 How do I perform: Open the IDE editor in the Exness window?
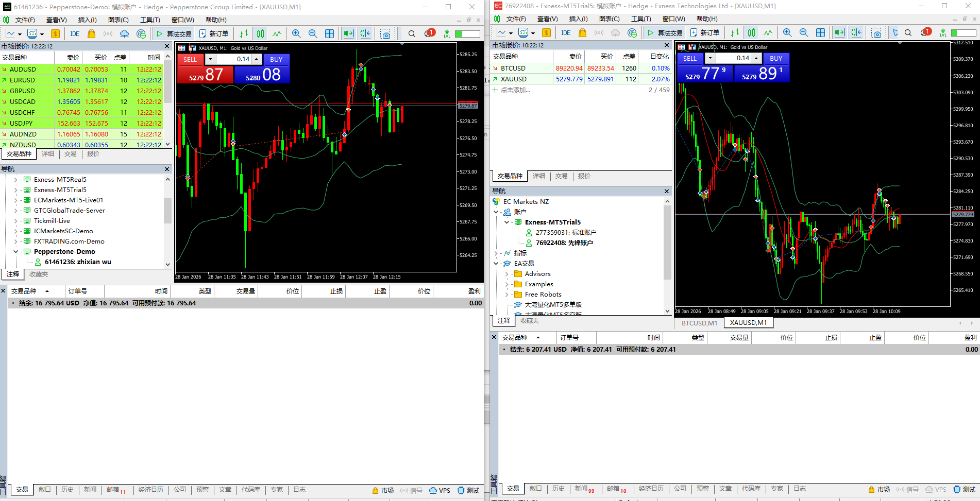click(566, 33)
